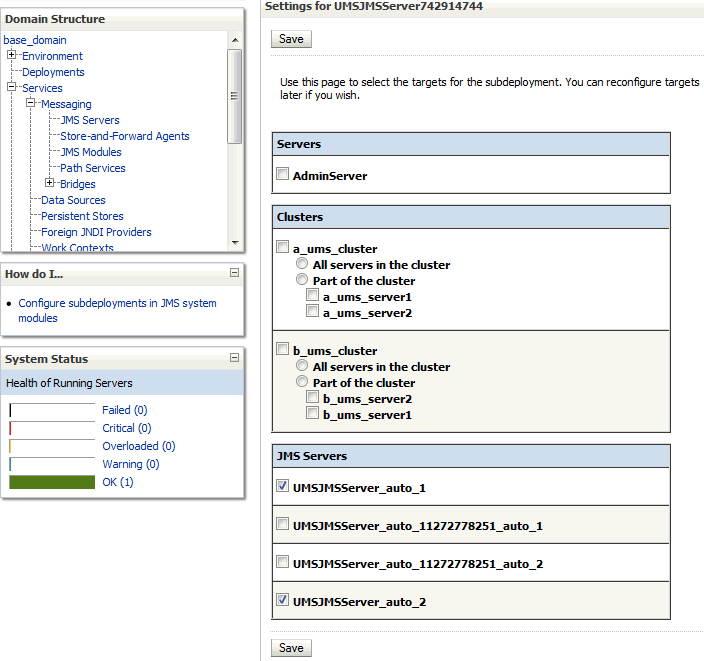View Warning (0) servers link

[131, 464]
